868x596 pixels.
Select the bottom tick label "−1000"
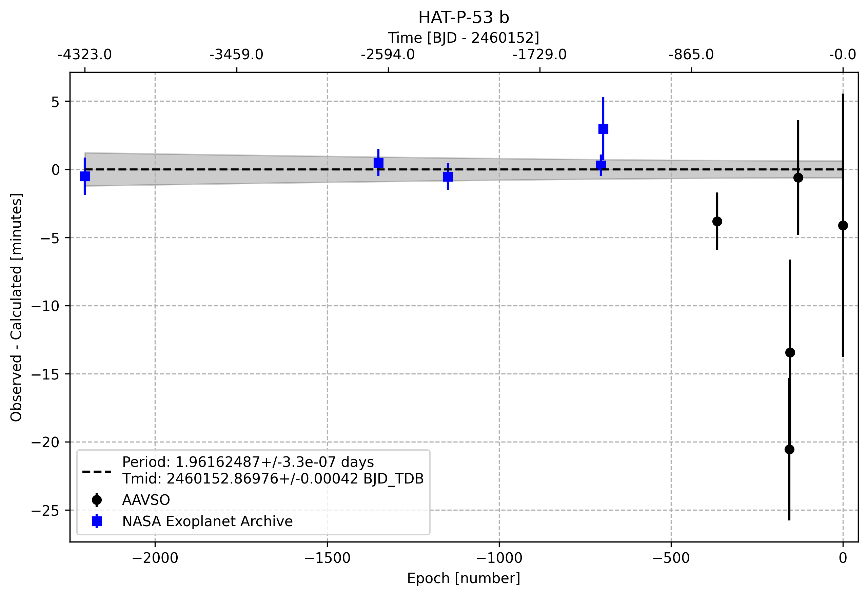click(499, 558)
